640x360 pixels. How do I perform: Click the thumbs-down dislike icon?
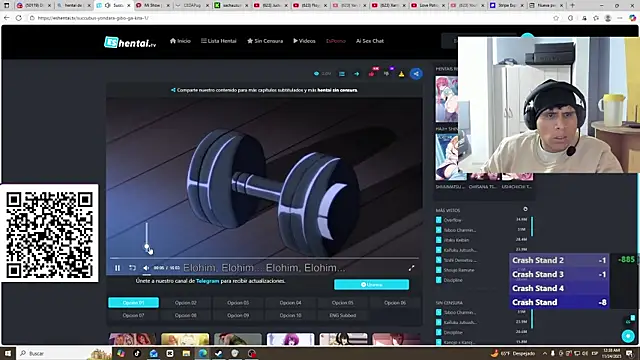[387, 73]
